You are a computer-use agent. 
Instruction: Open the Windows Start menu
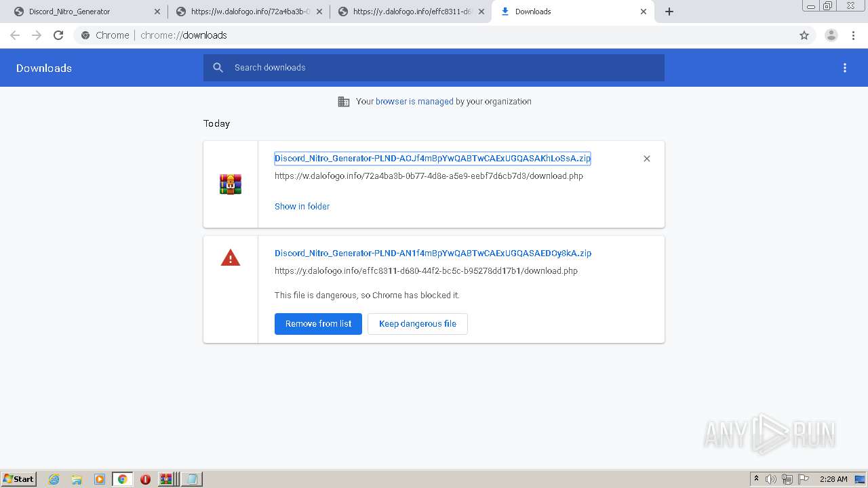pos(19,479)
